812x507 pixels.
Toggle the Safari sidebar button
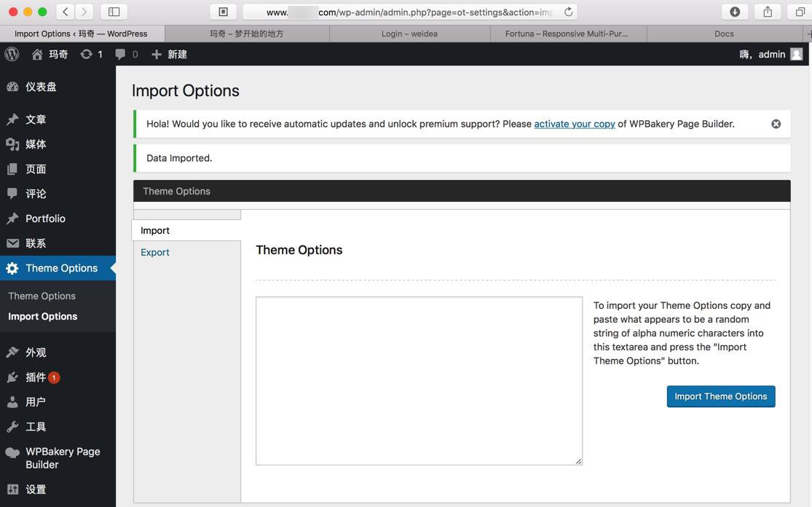click(x=114, y=12)
